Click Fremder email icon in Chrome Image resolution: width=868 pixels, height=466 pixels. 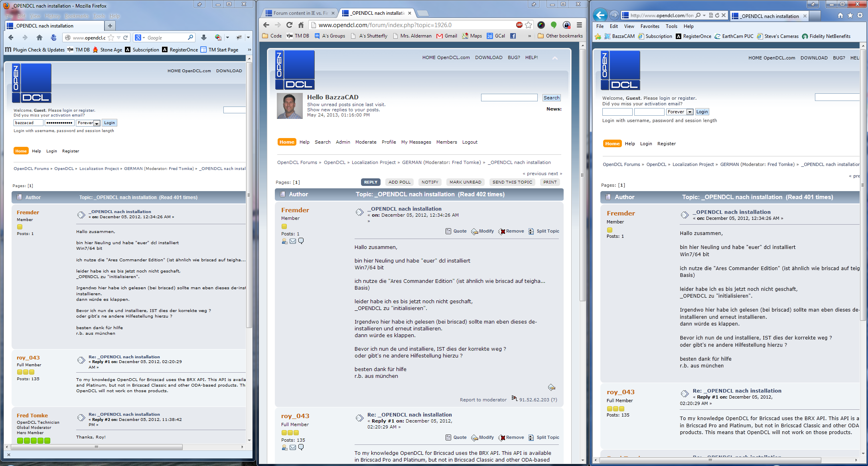coord(293,241)
